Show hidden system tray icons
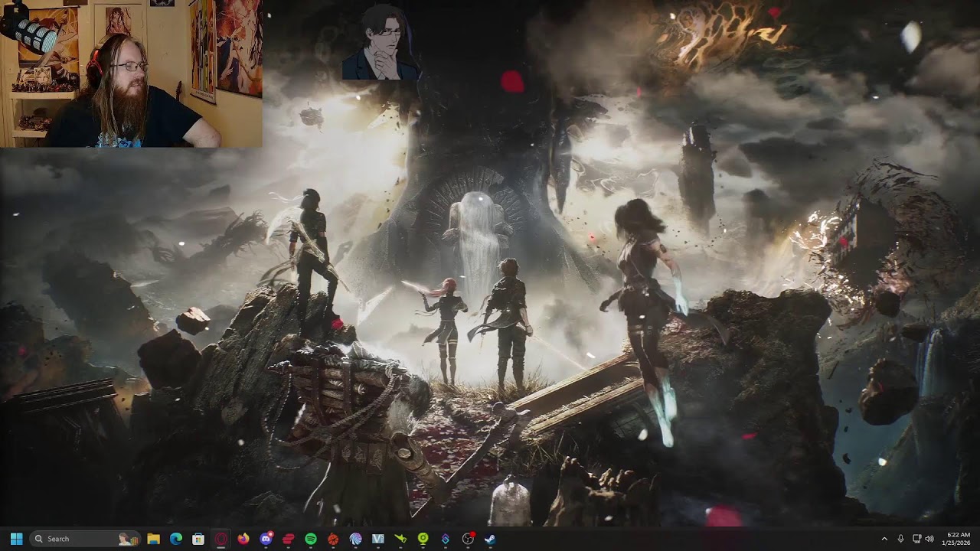Viewport: 980px width, 551px height. coord(884,539)
